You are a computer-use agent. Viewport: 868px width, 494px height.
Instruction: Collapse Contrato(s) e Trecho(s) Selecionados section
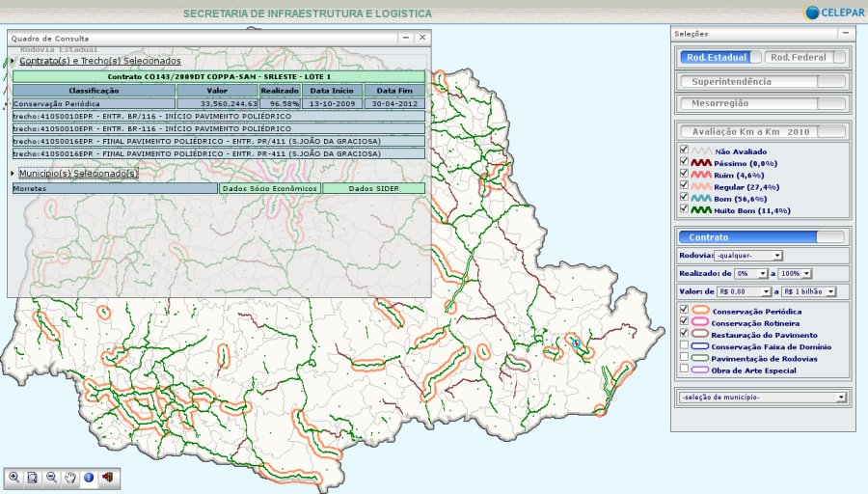(99, 61)
